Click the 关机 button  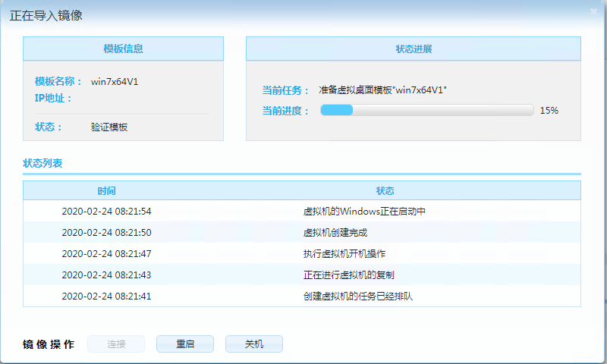(x=254, y=344)
